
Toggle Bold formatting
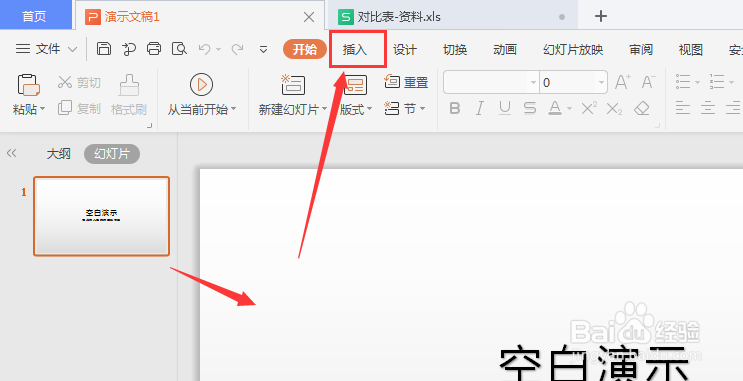(x=455, y=109)
